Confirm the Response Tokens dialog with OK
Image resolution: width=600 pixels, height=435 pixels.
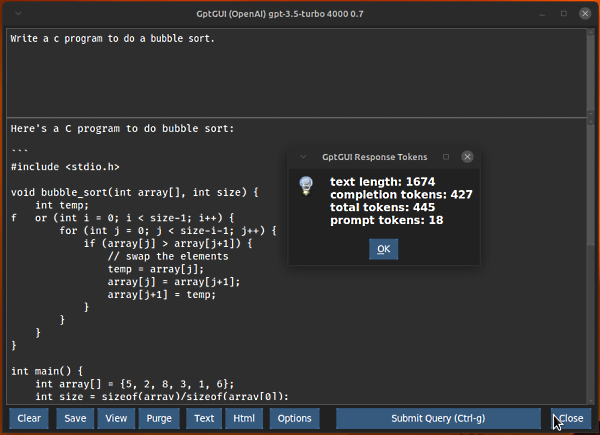point(383,249)
